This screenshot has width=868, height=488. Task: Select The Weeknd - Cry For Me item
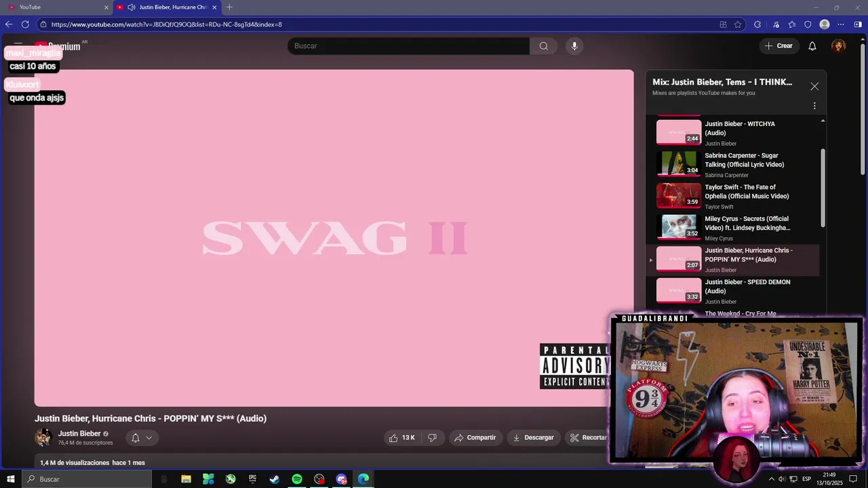tap(741, 314)
